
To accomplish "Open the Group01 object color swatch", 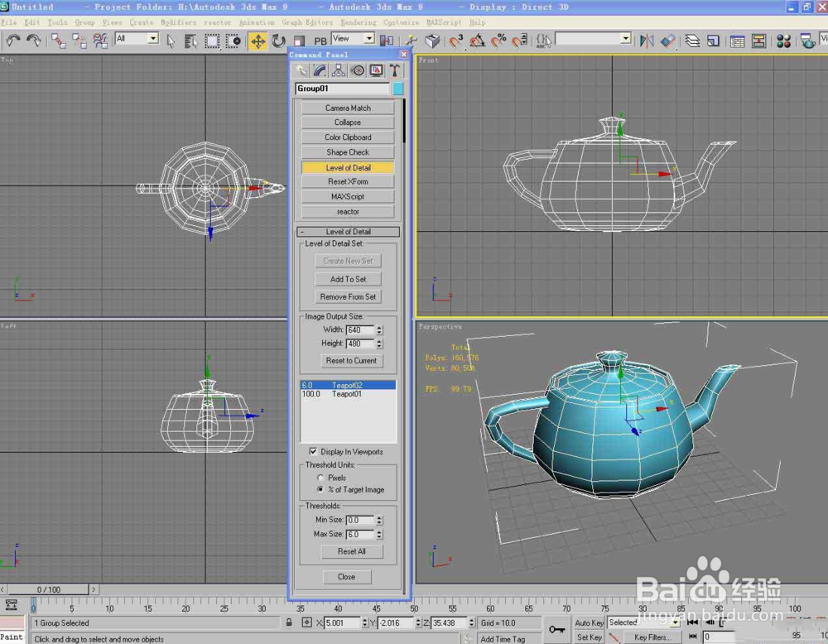I will click(398, 89).
